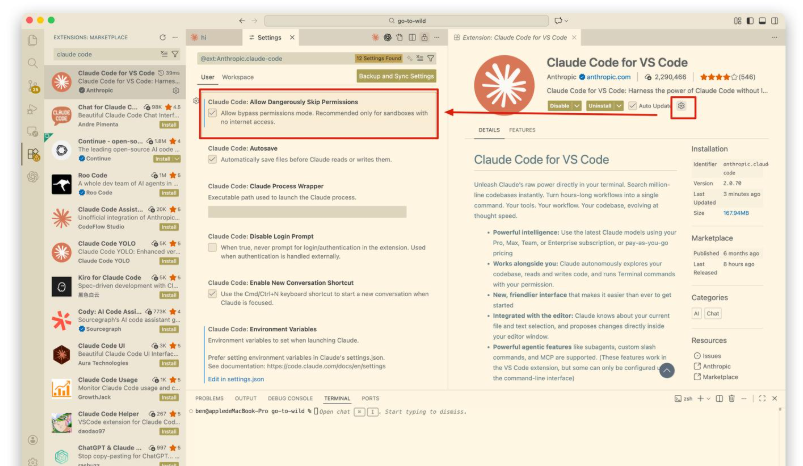Expand the Disable button dropdown arrow
This screenshot has width=803, height=466.
[577, 105]
